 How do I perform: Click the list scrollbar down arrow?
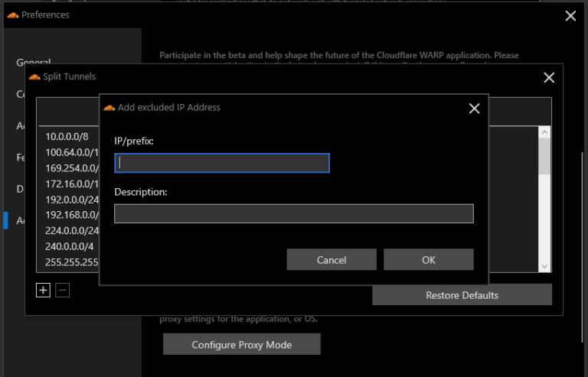coord(544,265)
